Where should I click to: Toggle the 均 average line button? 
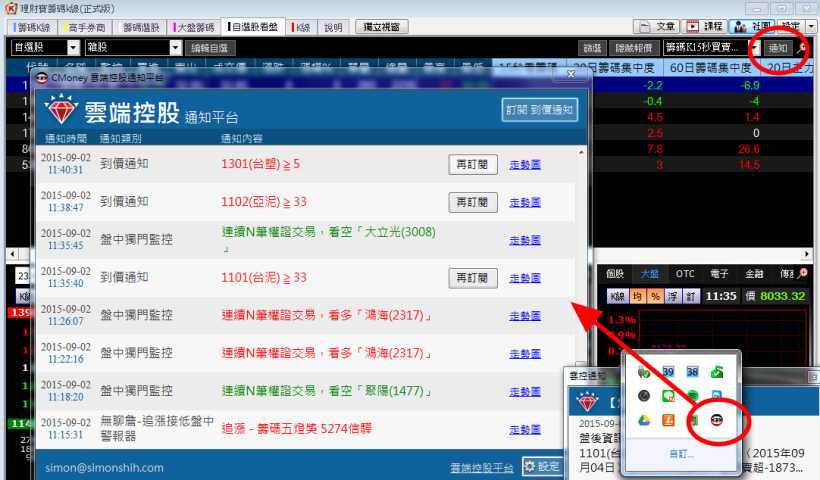pos(637,296)
